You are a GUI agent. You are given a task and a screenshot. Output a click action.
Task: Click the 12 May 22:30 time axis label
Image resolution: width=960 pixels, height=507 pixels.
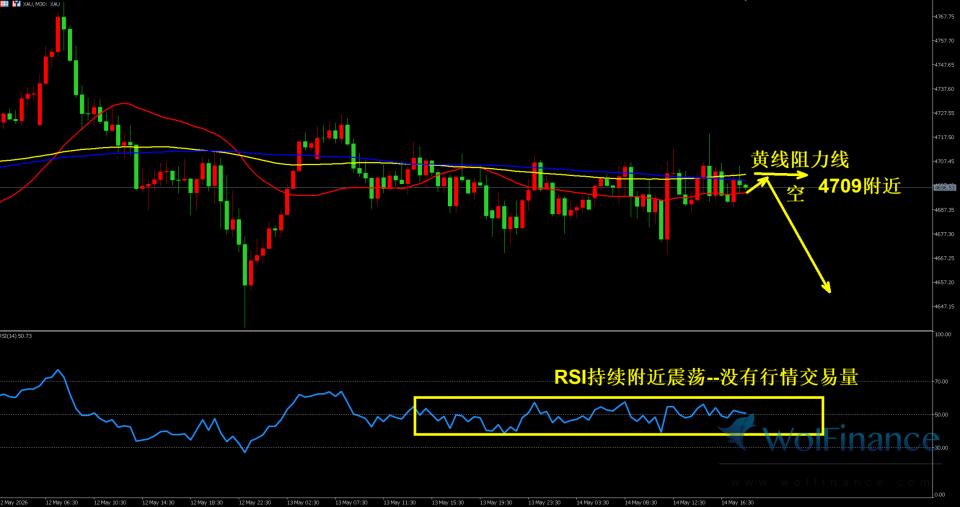coord(255,501)
